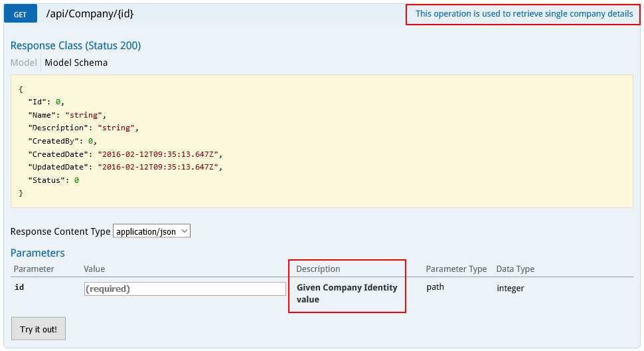Screen dimensions: 644x351
Task: Click the "Name": "string" schema line
Action: click(x=67, y=115)
